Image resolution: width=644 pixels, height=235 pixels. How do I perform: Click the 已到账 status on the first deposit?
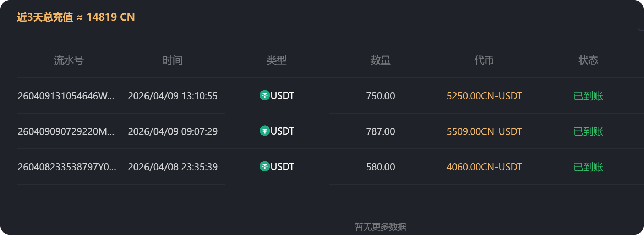click(x=588, y=96)
